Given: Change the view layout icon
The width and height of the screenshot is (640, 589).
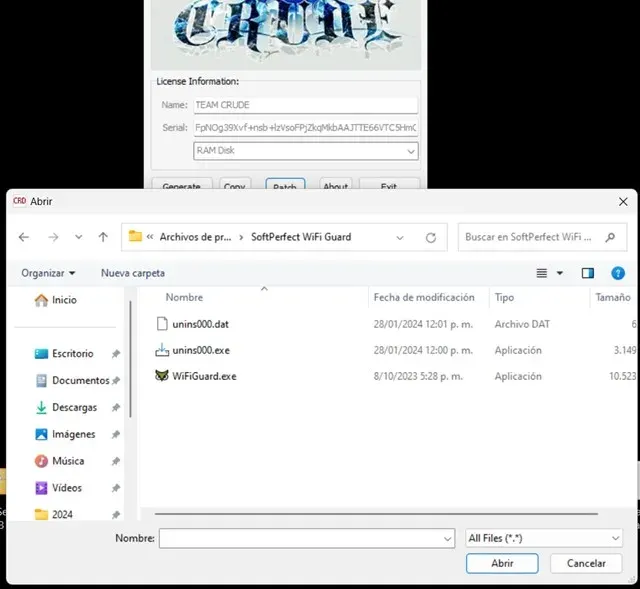Looking at the screenshot, I should pyautogui.click(x=542, y=273).
